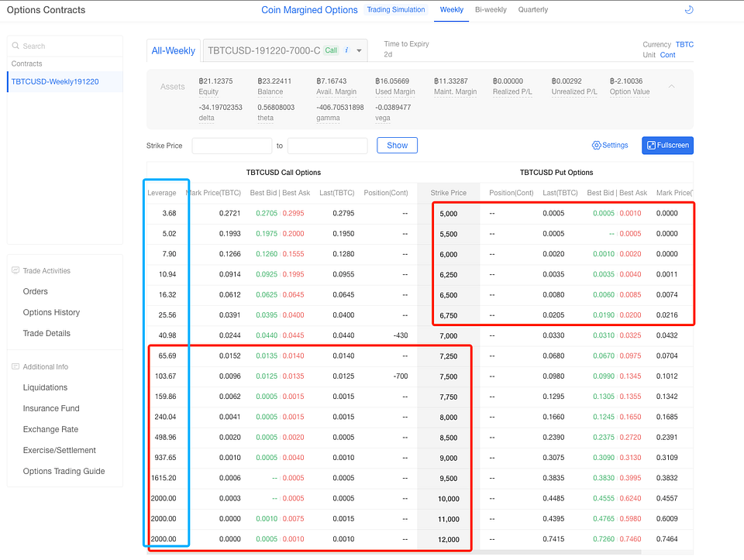Switch to the Quarterly tab
The height and width of the screenshot is (560, 744).
[533, 9]
